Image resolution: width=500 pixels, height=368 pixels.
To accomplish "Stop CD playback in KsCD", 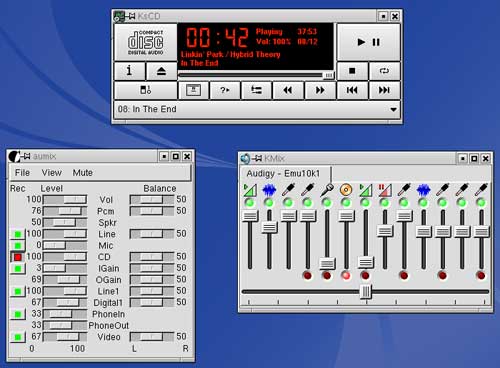I will tap(352, 71).
